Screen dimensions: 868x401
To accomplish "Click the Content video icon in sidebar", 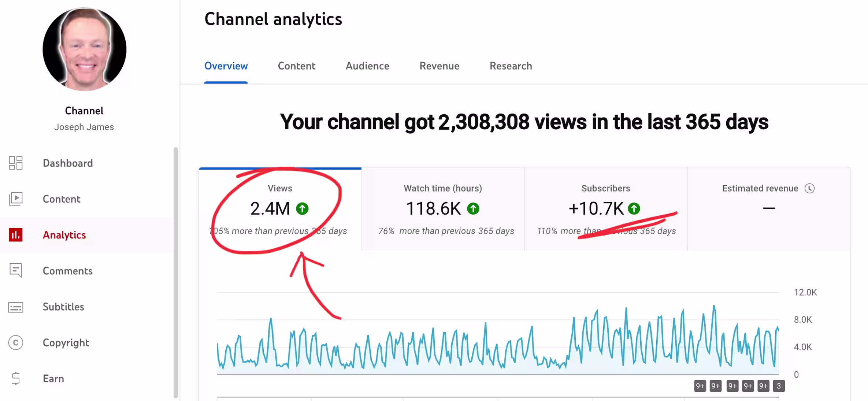I will point(16,199).
